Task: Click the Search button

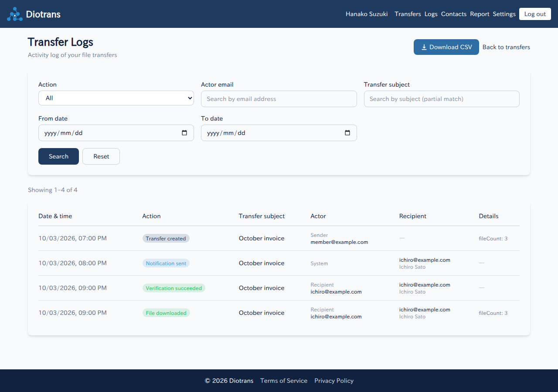Action: [x=58, y=156]
